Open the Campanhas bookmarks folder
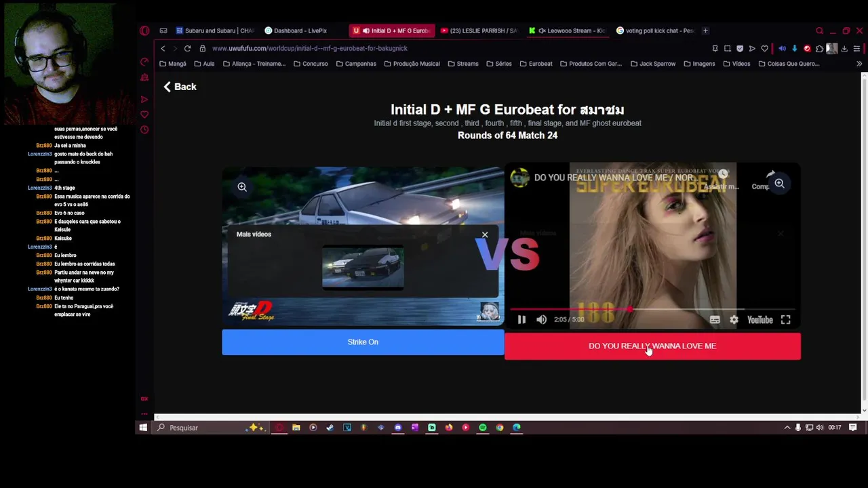Screen dimensions: 868x488 pos(355,64)
